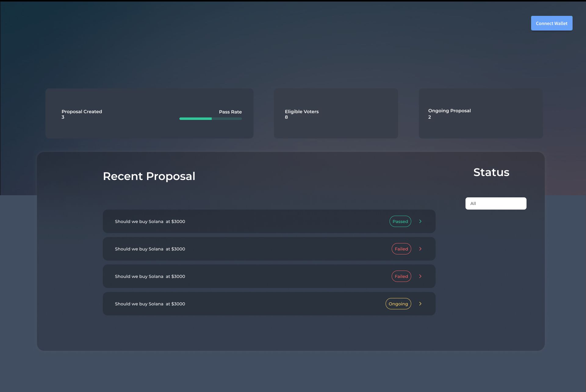Screen dimensions: 586x392
Task: Click the Eligible Voters stat card
Action: tap(336, 113)
